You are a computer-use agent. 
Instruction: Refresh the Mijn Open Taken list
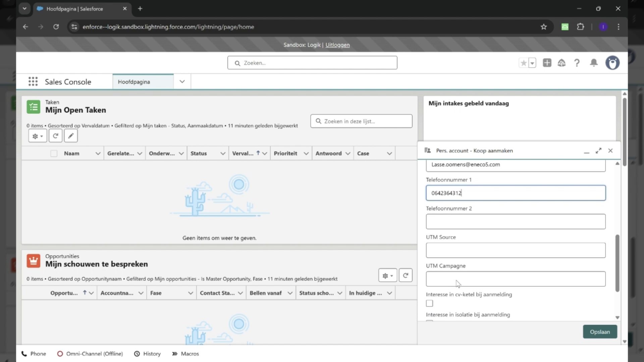pyautogui.click(x=55, y=136)
